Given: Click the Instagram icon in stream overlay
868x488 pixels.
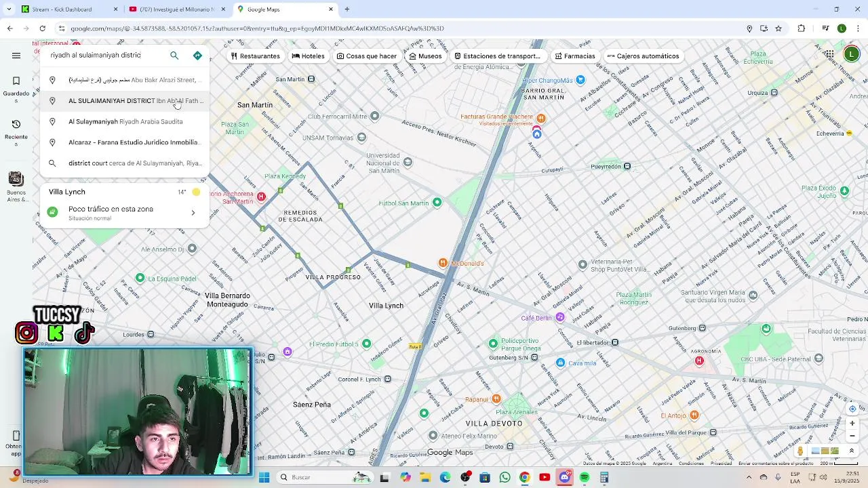Looking at the screenshot, I should pos(26,333).
